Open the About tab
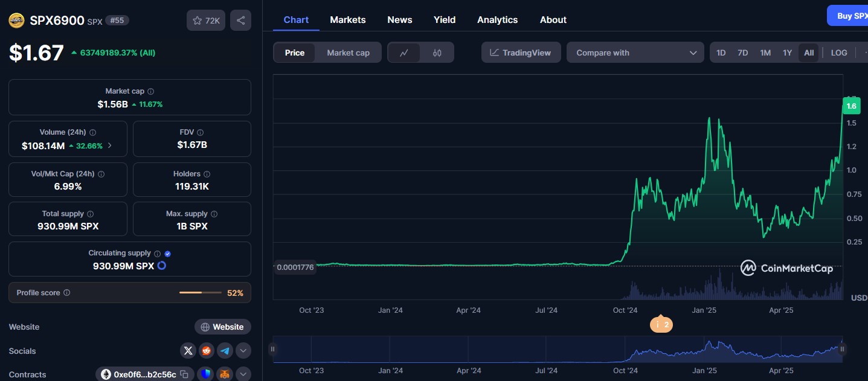 pos(553,20)
